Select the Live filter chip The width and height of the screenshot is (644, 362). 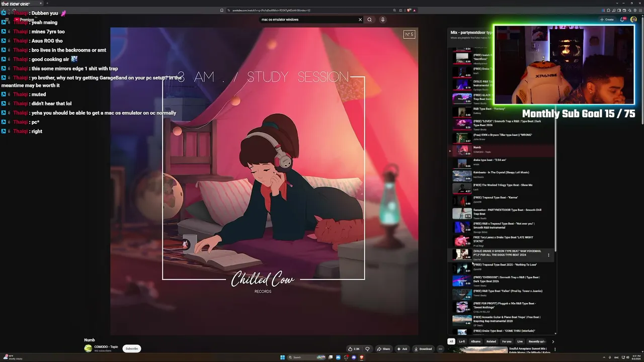pos(520,341)
